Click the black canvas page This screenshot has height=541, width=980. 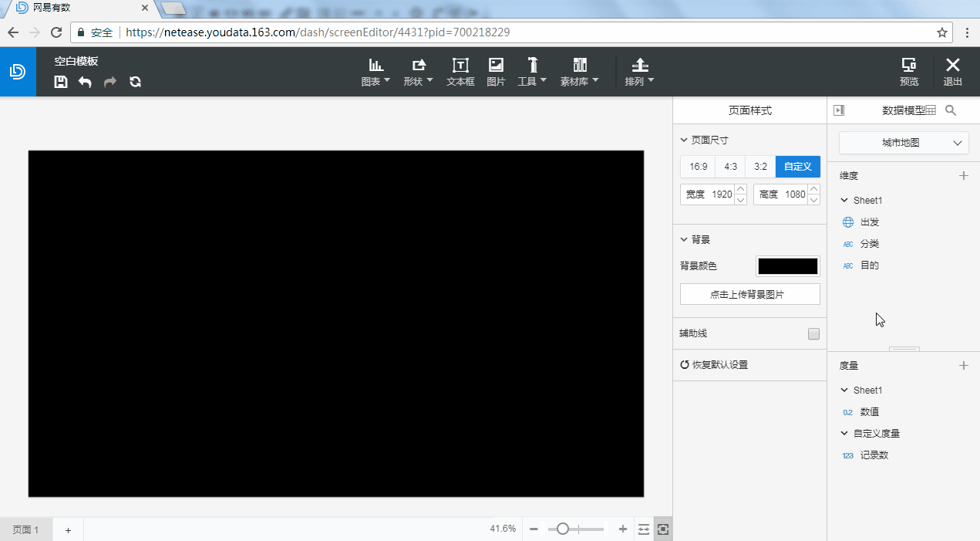[x=336, y=324]
